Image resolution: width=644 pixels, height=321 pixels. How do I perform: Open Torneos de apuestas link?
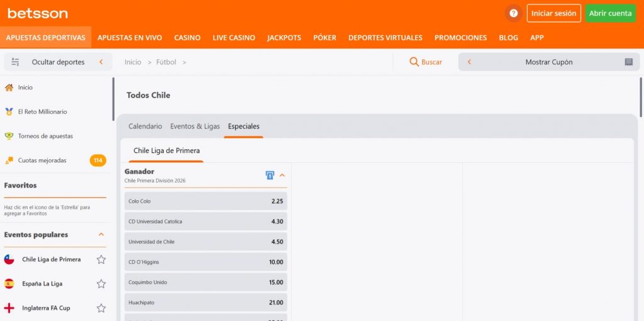45,136
